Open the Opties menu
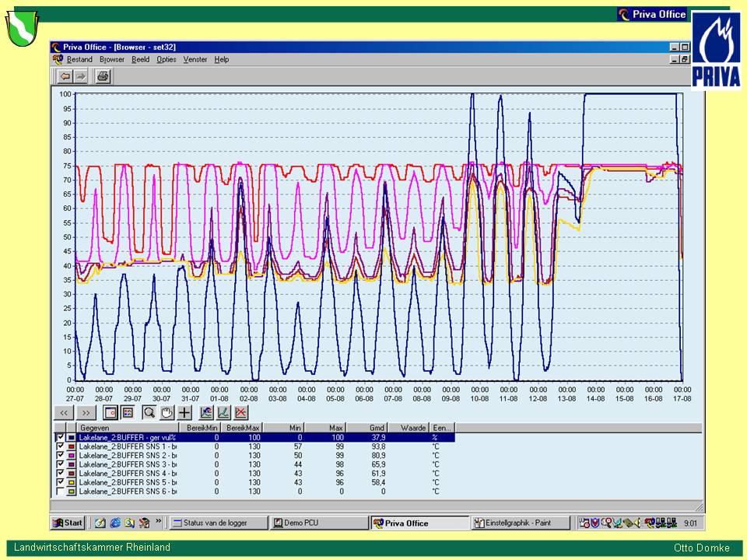Screen dimensions: 747x560 [x=166, y=59]
